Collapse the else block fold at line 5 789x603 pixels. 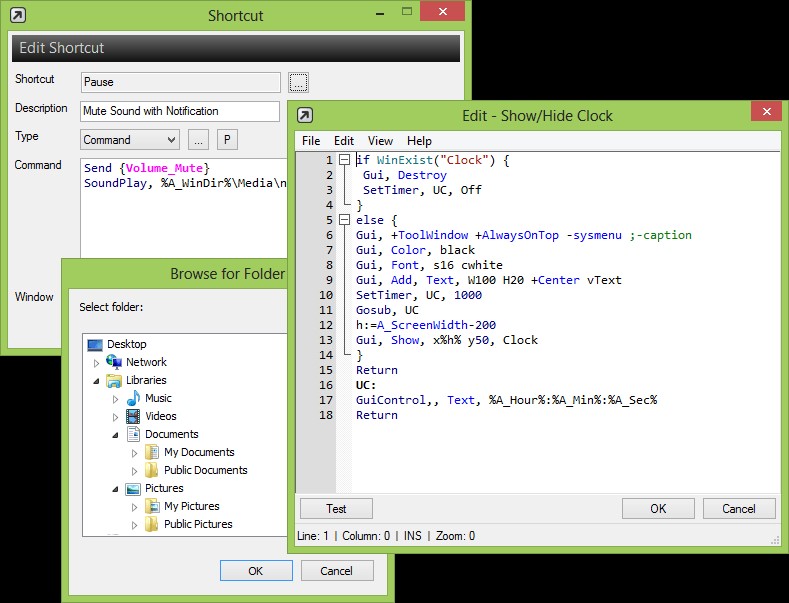(x=344, y=220)
